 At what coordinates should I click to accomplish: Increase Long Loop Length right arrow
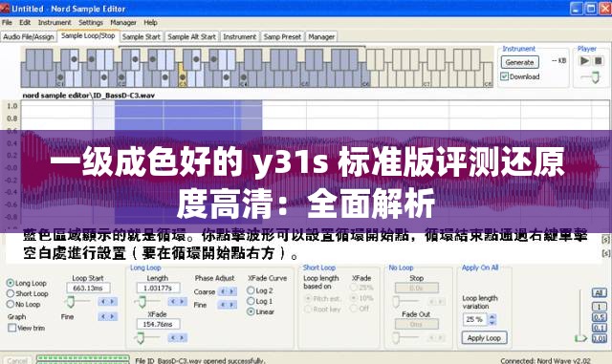(x=183, y=301)
